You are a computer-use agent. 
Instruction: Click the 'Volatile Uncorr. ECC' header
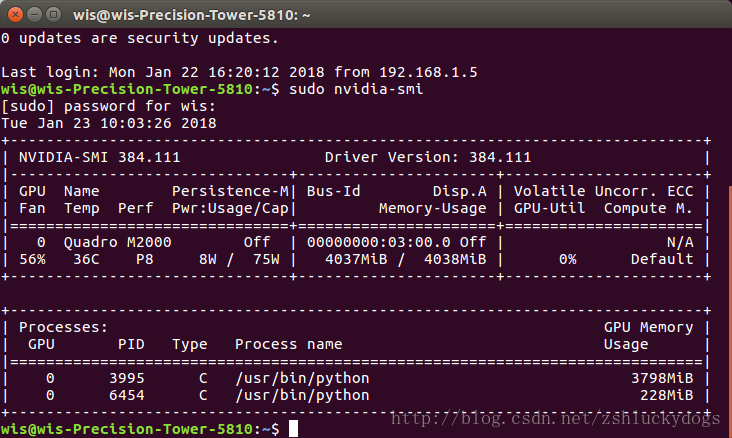click(603, 191)
